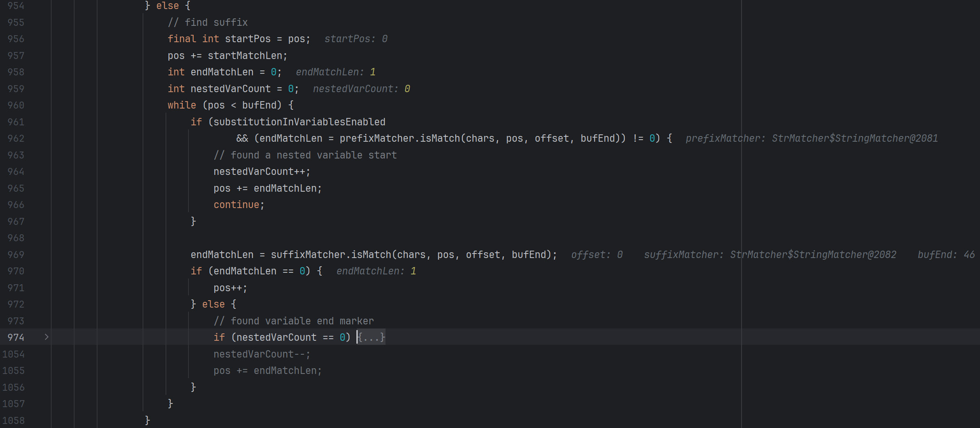This screenshot has height=428, width=980.
Task: Click the 'while' keyword on line 960
Action: [x=181, y=105]
